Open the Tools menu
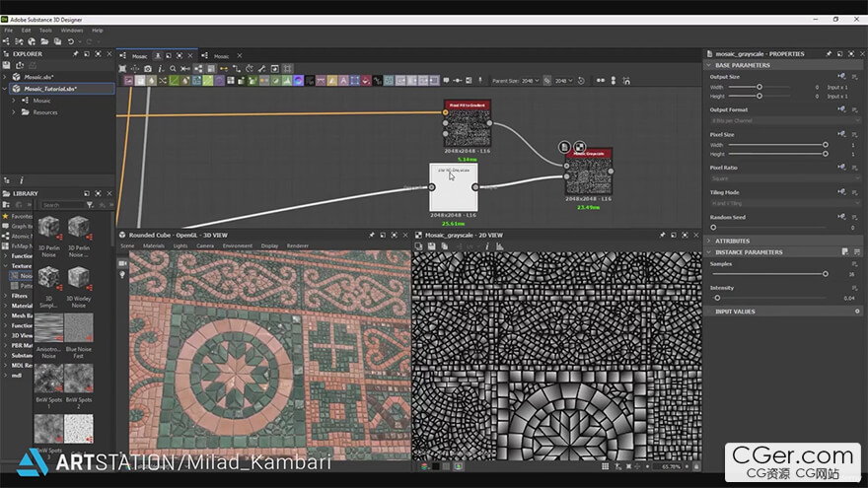 click(x=45, y=31)
